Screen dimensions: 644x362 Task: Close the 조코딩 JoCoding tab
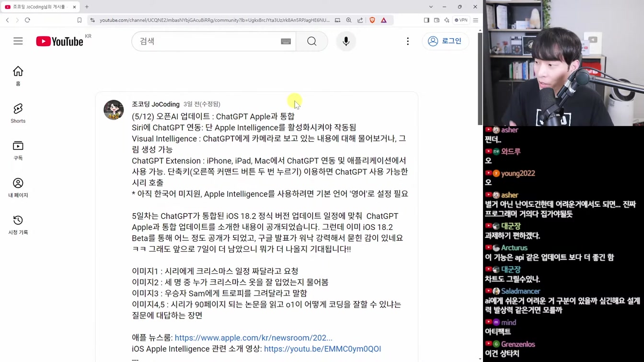point(74,7)
